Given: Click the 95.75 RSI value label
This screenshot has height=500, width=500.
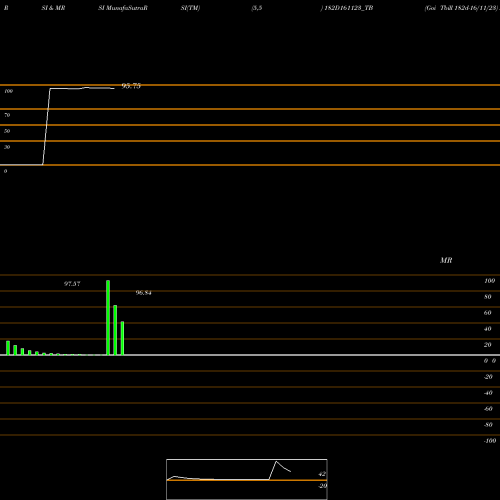Looking at the screenshot, I should (131, 86).
